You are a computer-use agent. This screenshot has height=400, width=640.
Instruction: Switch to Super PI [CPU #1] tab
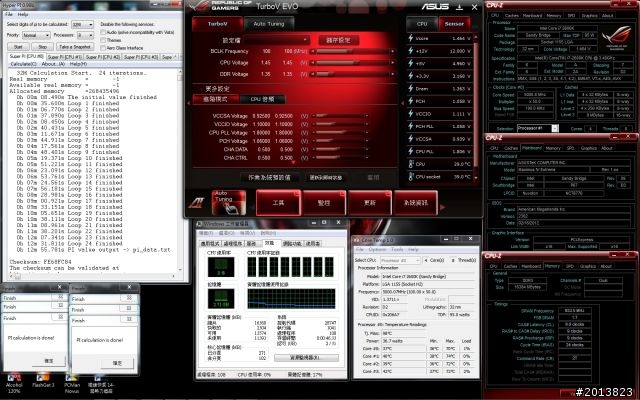pos(64,57)
